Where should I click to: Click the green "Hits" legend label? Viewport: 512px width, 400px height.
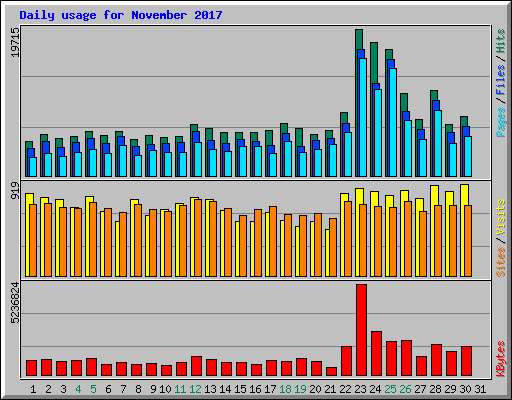pyautogui.click(x=501, y=41)
